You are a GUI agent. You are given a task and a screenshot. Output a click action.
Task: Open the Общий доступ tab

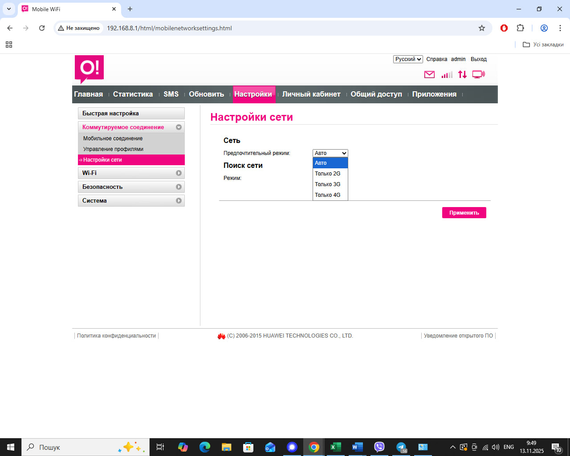(376, 94)
